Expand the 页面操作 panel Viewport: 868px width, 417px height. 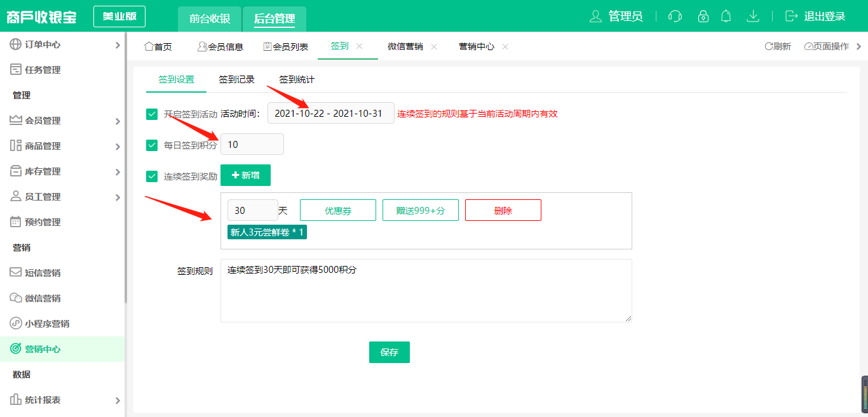(x=827, y=46)
